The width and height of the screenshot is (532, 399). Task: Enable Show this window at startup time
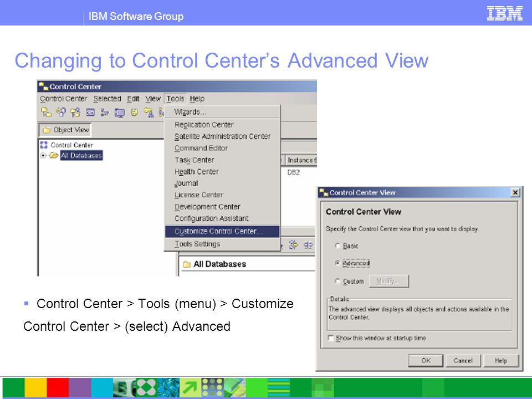tap(331, 338)
